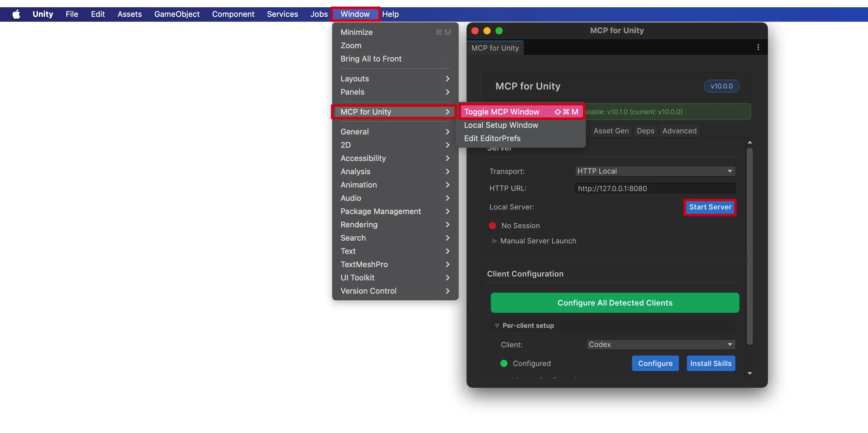
Task: Switch to the Deps tab
Action: 645,131
